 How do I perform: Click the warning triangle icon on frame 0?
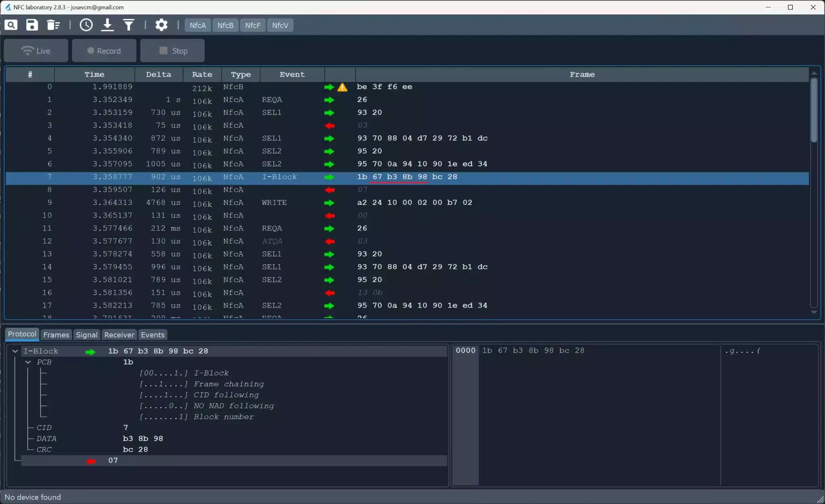342,87
